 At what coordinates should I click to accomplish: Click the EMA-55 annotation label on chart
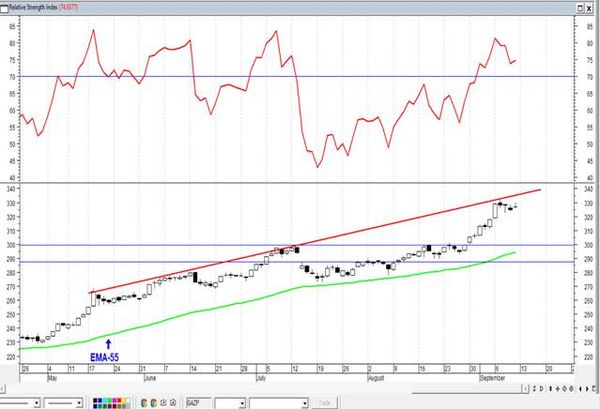tap(104, 357)
